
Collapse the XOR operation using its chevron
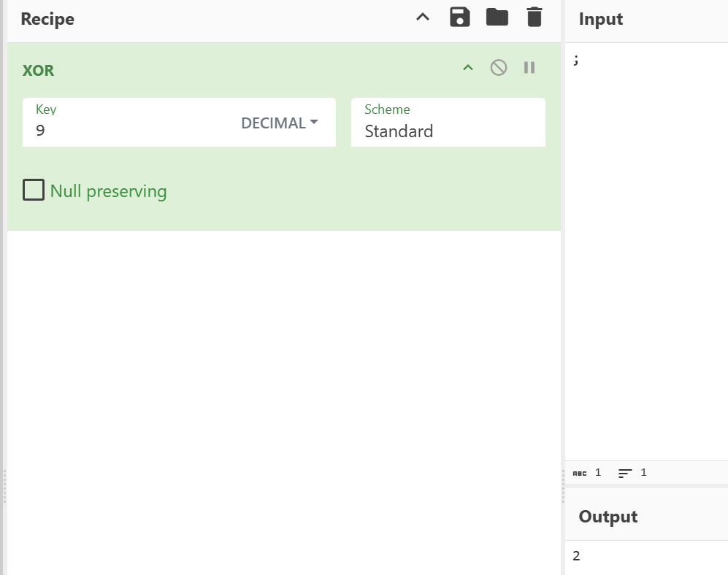click(468, 68)
